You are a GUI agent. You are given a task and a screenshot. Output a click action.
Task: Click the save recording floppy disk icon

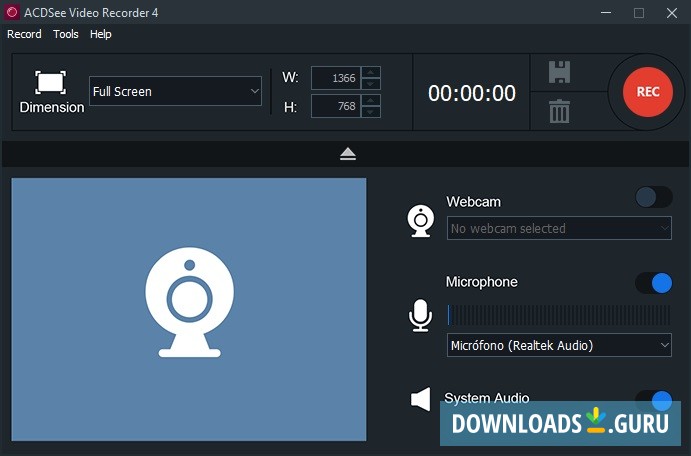point(559,72)
